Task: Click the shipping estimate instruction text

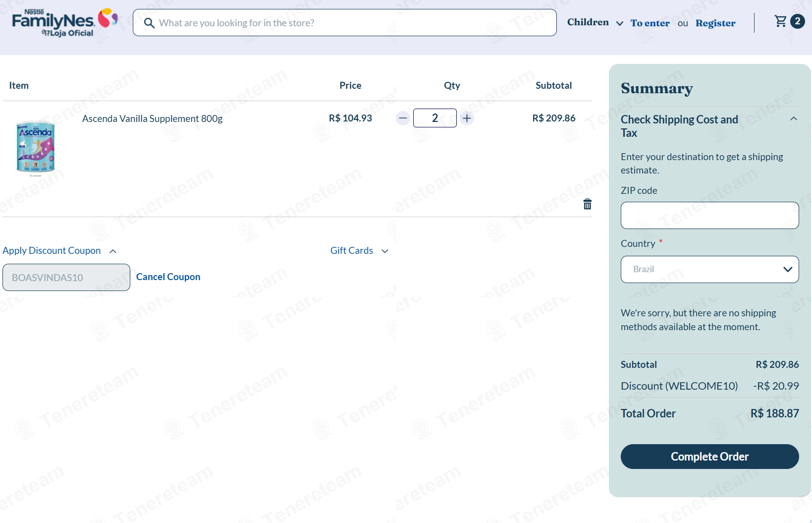Action: point(702,163)
